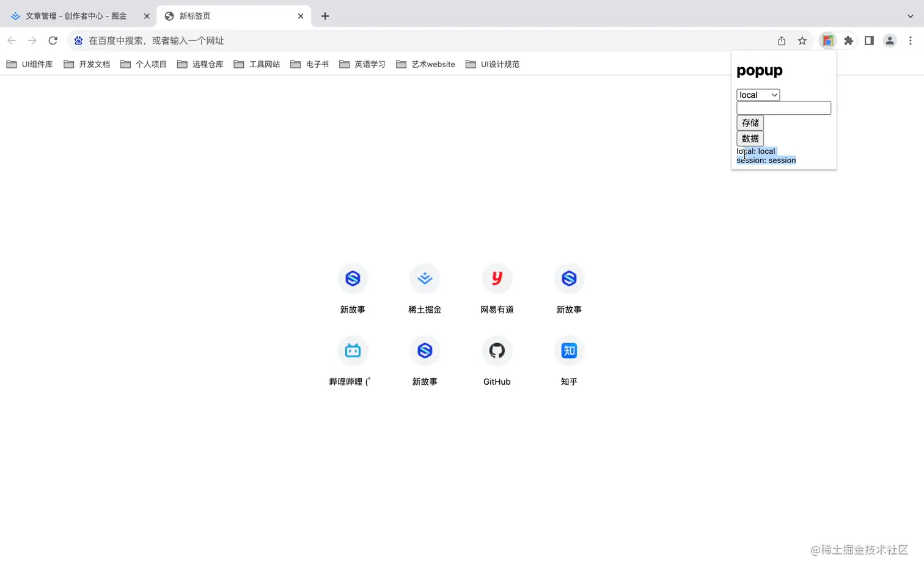
Task: Click the first 新故事 shortcut icon
Action: pyautogui.click(x=353, y=278)
